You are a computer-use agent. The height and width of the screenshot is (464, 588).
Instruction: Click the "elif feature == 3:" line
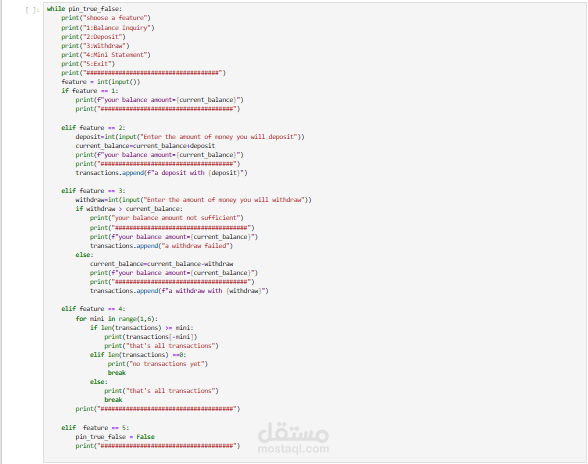tap(93, 191)
